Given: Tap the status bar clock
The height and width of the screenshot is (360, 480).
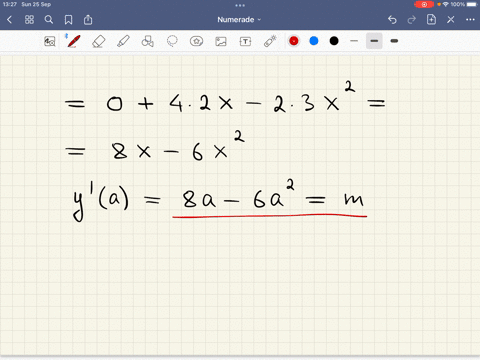Looking at the screenshot, I should tap(10, 4).
